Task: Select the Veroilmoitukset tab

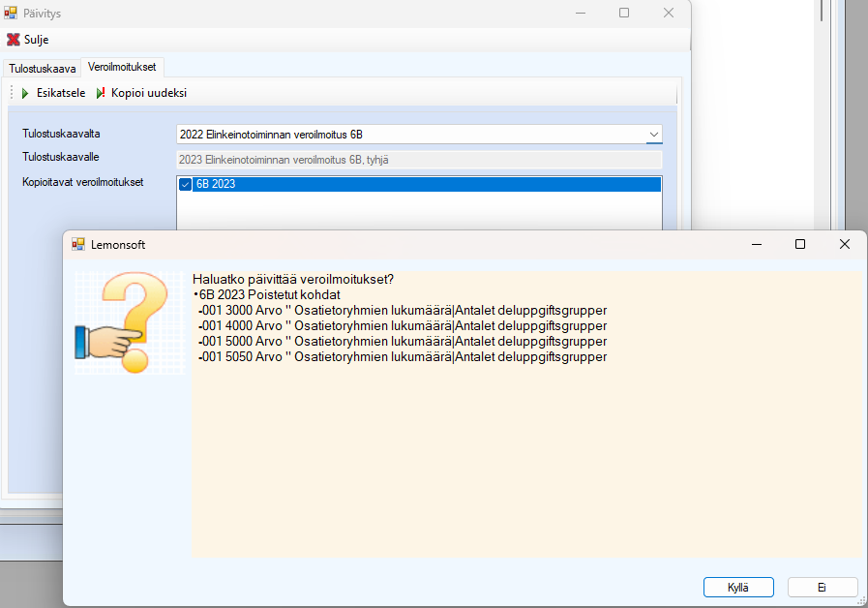Action: pos(122,67)
